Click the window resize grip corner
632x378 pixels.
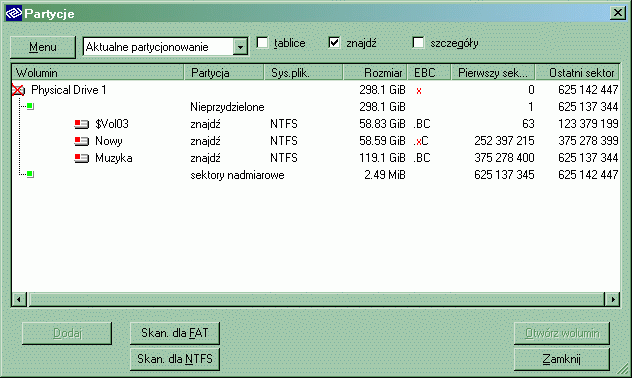point(624,369)
